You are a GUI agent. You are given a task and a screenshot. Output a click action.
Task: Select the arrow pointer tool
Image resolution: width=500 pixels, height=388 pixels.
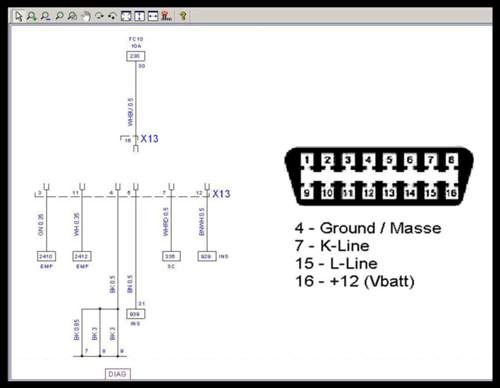tap(19, 16)
